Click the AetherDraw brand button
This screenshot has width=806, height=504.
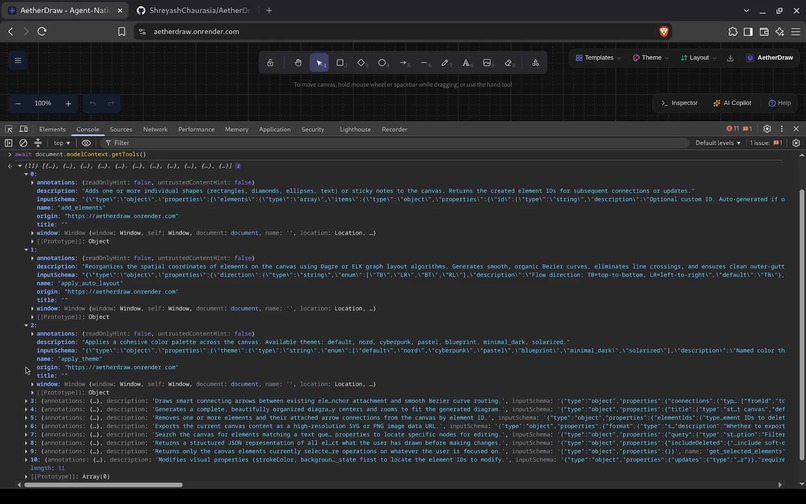(770, 58)
